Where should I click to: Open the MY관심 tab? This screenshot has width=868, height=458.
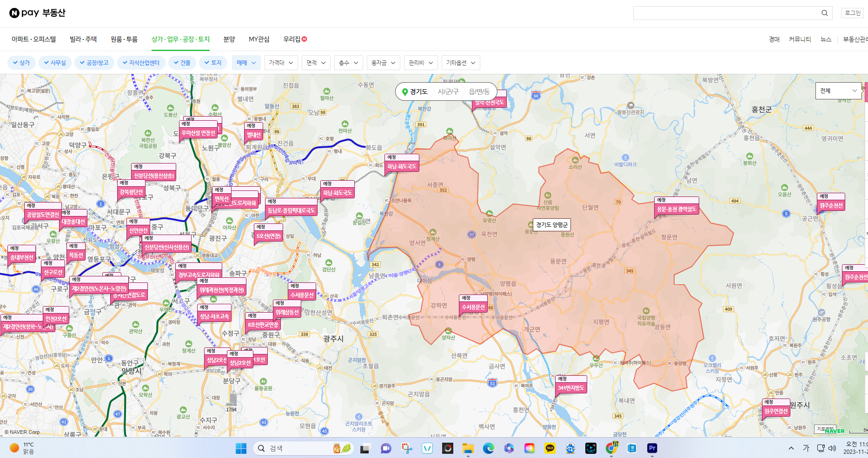pos(259,39)
